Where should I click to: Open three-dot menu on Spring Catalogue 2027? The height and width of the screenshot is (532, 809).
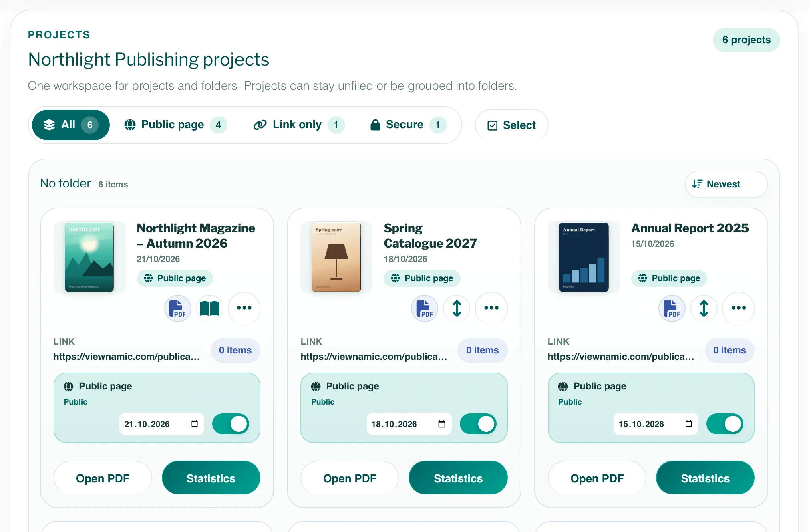tap(491, 308)
